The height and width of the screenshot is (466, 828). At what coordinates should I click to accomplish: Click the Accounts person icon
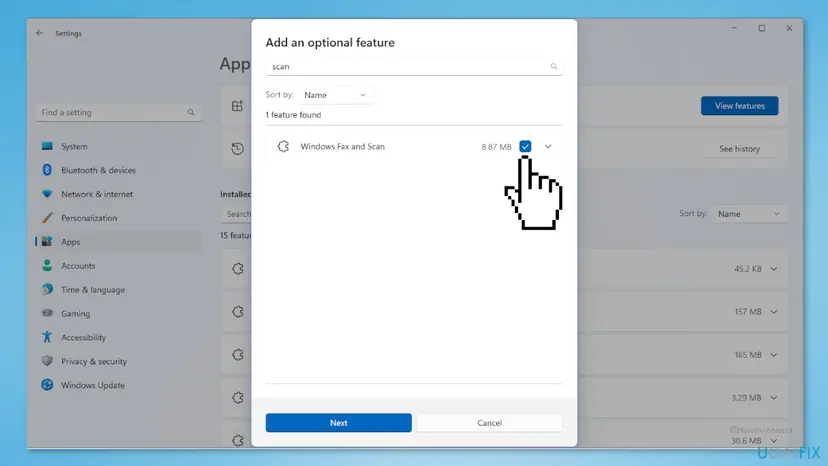(47, 265)
